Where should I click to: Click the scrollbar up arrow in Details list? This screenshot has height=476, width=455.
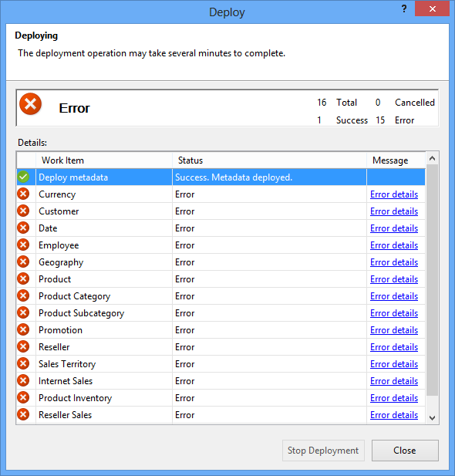[432, 158]
